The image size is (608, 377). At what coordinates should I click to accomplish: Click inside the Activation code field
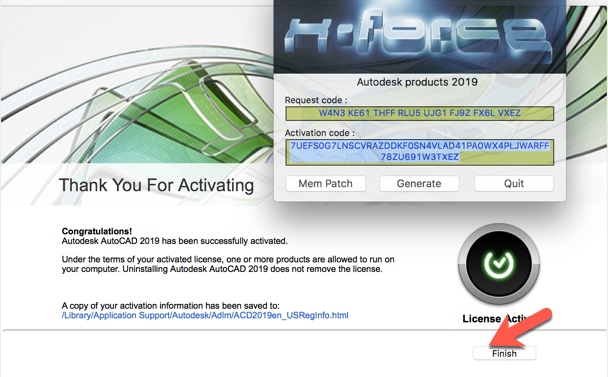(420, 152)
